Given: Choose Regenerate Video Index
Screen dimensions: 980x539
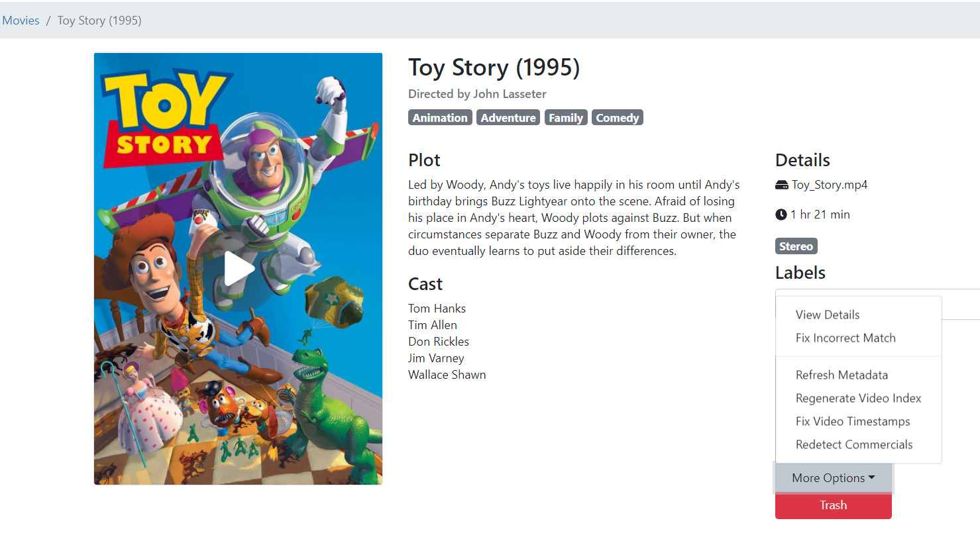Looking at the screenshot, I should (x=858, y=398).
